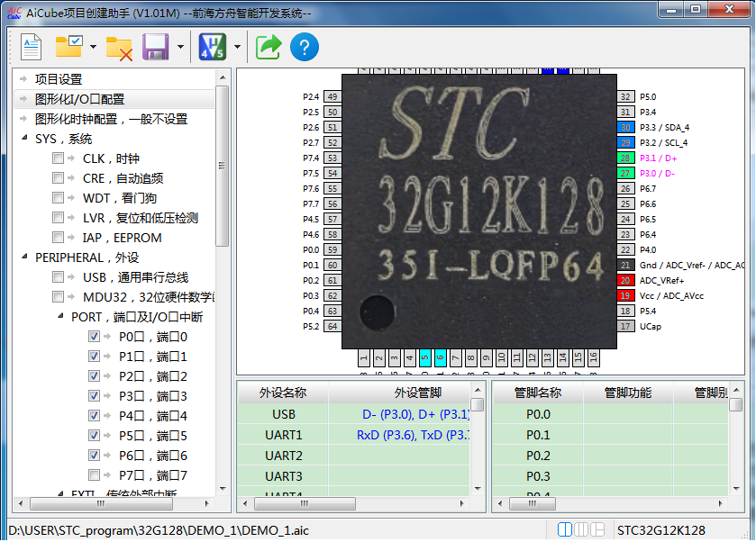Click pin 20 red box ADC_VRef+
756x542 pixels.
pyautogui.click(x=625, y=280)
